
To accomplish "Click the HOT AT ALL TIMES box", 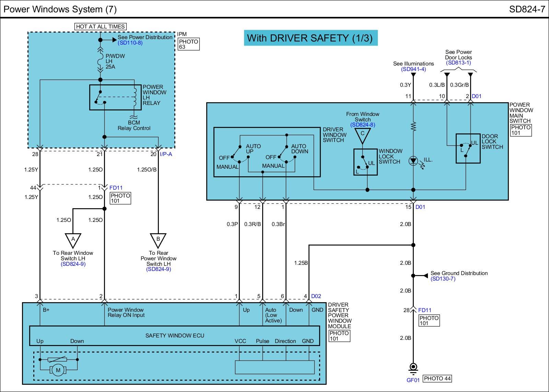I will (x=100, y=26).
